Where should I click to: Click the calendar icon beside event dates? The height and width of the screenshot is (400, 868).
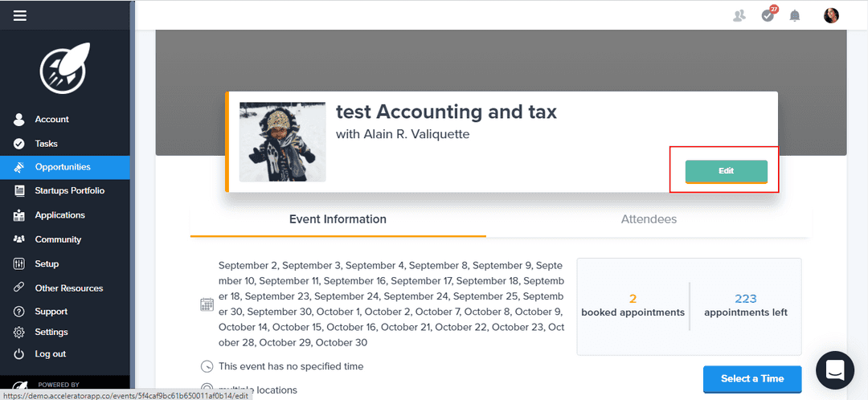tap(207, 304)
